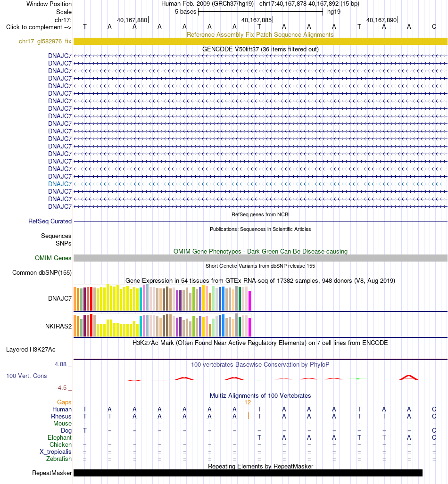
Task: Click the 'Sequences' subtrack label
Action: click(56, 236)
